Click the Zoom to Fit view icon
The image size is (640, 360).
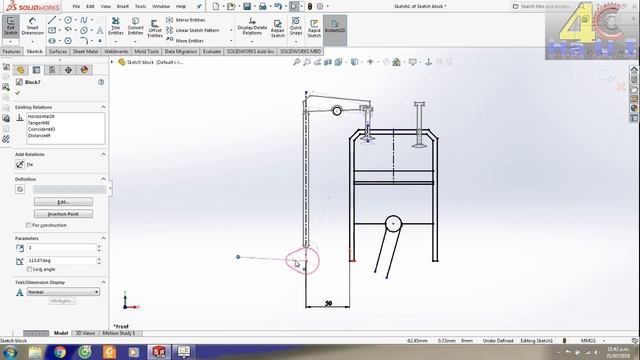(x=297, y=62)
